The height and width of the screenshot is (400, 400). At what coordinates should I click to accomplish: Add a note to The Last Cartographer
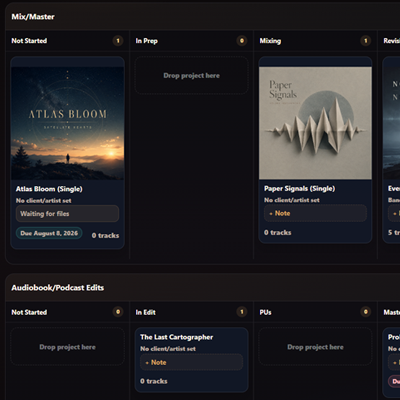(191, 362)
